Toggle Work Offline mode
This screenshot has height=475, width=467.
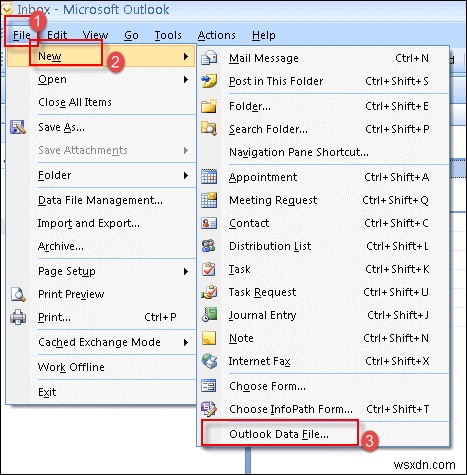point(71,367)
